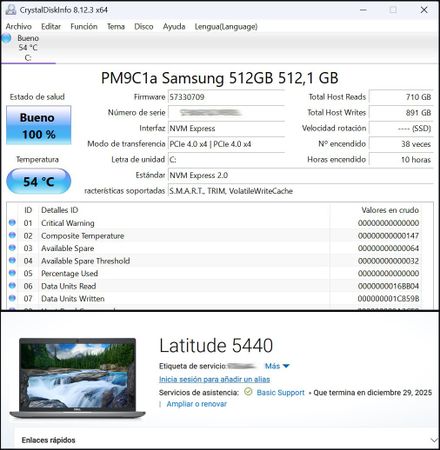440x450 pixels.
Task: Click the Estándar NVM Express 2.0 field
Action: click(301, 175)
